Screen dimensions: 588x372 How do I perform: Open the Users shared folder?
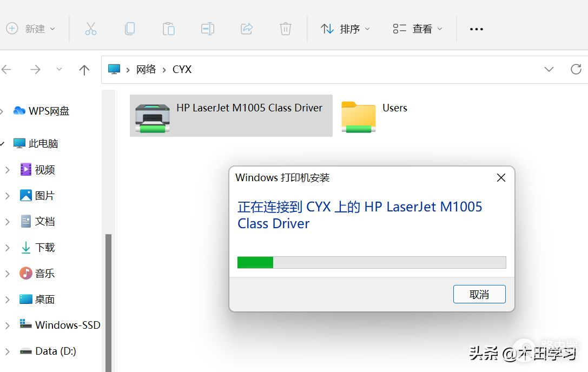pyautogui.click(x=374, y=116)
